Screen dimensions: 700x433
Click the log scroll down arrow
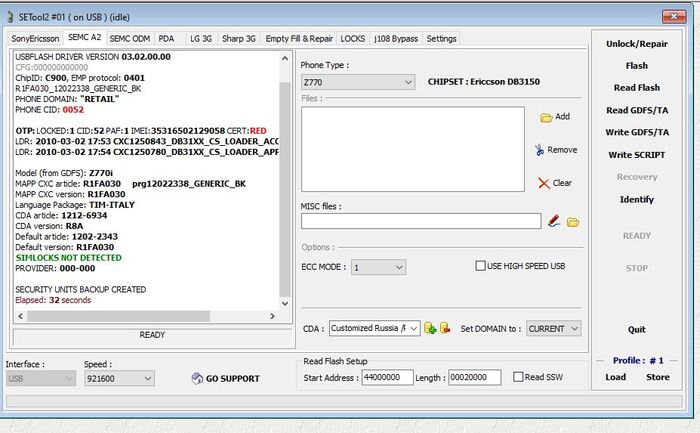285,304
